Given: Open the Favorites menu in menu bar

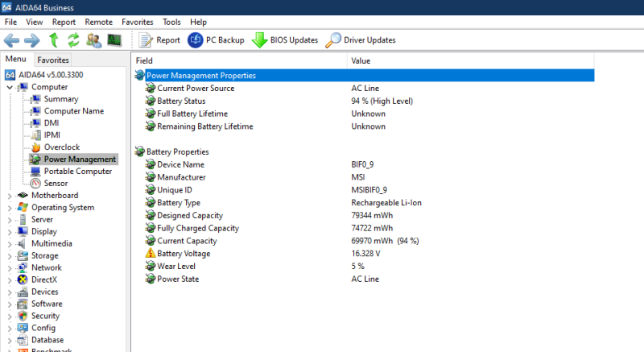Looking at the screenshot, I should (x=137, y=23).
